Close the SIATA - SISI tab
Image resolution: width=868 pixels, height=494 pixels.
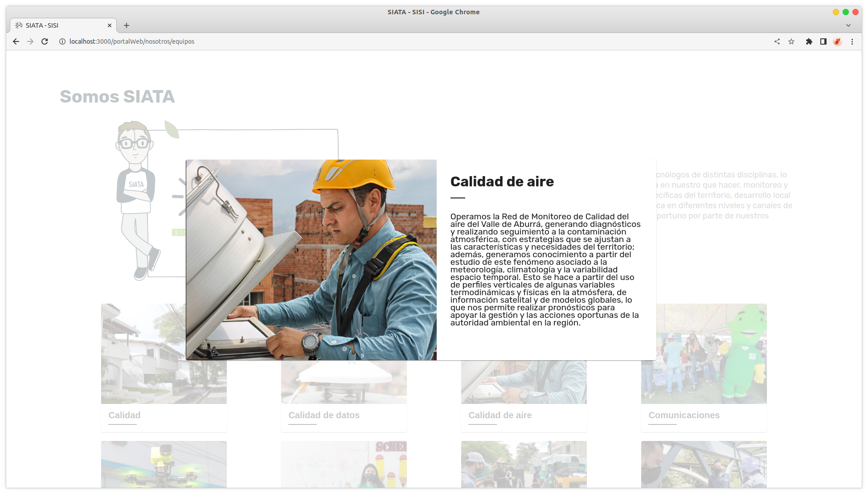tap(110, 25)
